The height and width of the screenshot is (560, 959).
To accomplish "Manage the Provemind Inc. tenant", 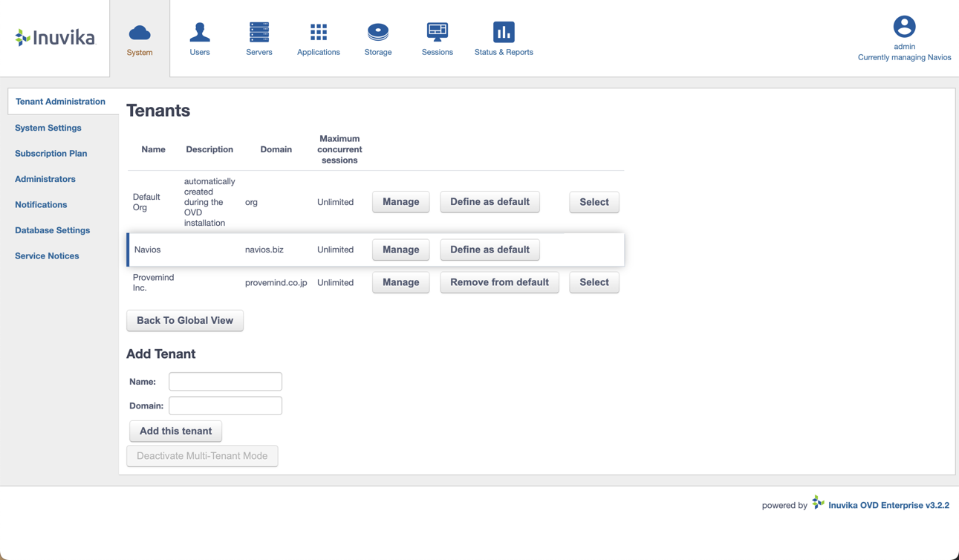I will coord(401,282).
